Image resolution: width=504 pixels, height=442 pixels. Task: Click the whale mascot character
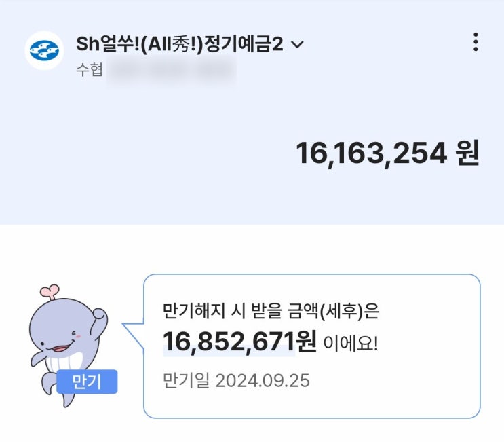pyautogui.click(x=68, y=346)
